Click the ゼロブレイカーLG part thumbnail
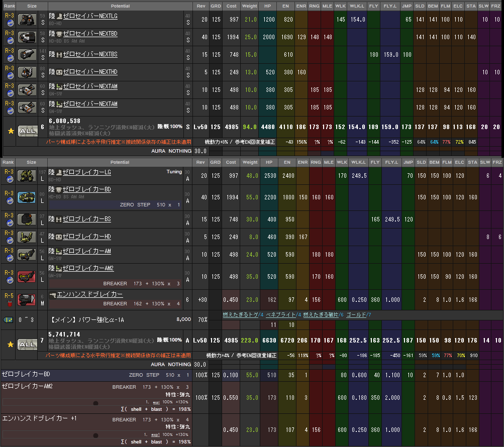Screen dimensions: 504x447 (27, 176)
